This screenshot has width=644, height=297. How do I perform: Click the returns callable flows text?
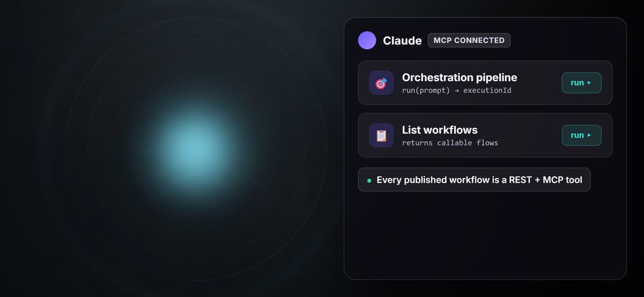point(450,143)
